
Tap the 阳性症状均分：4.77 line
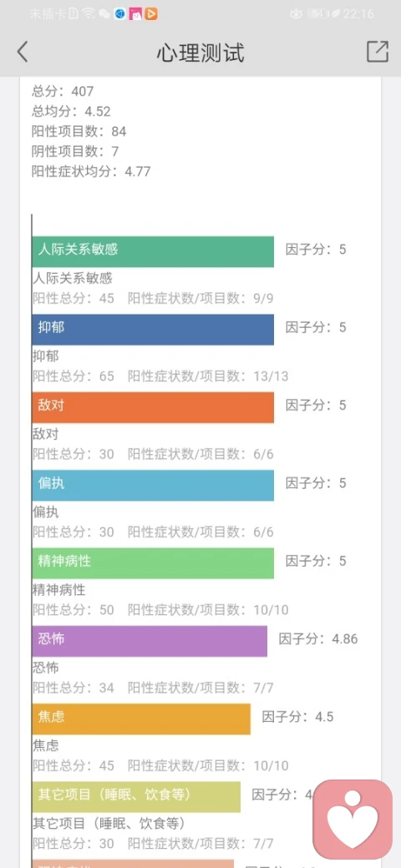pyautogui.click(x=91, y=171)
